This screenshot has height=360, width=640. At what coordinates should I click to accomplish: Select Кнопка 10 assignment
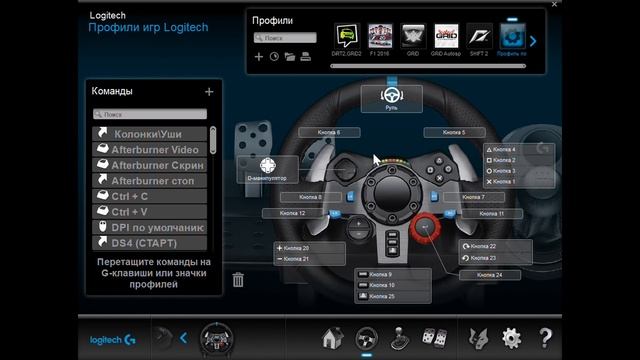(393, 285)
